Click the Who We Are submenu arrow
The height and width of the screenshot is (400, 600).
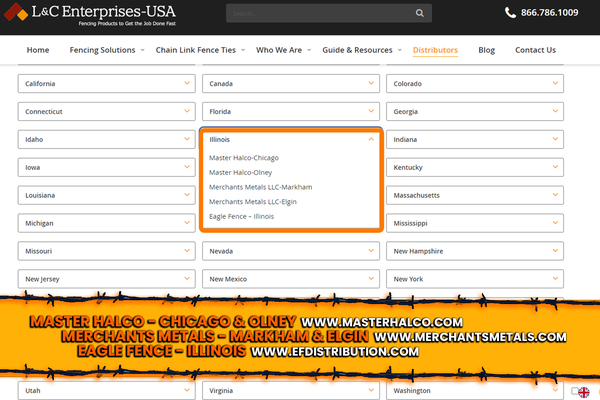tap(309, 50)
